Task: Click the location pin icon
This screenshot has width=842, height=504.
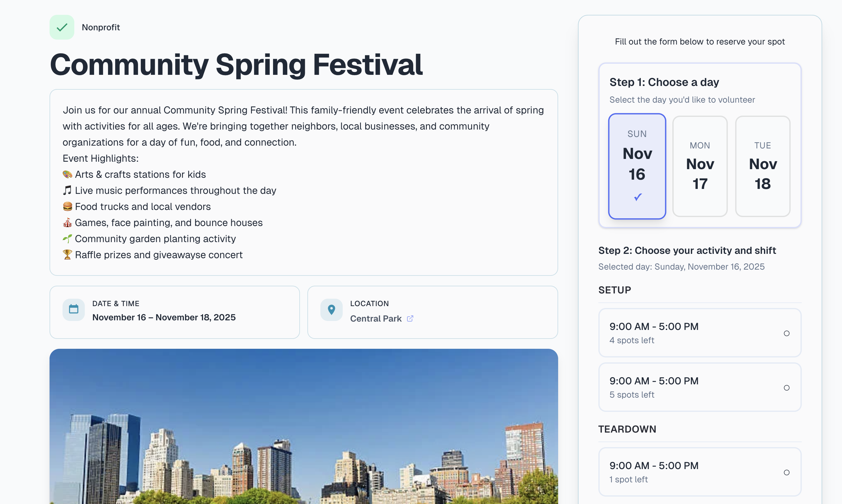Action: coord(331,310)
